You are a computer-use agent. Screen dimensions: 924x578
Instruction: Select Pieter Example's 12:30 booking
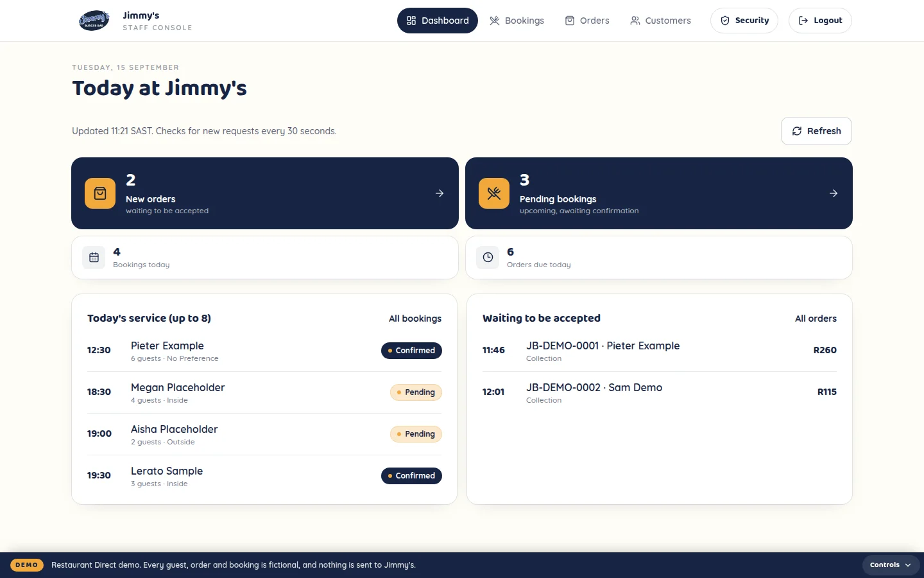(264, 351)
